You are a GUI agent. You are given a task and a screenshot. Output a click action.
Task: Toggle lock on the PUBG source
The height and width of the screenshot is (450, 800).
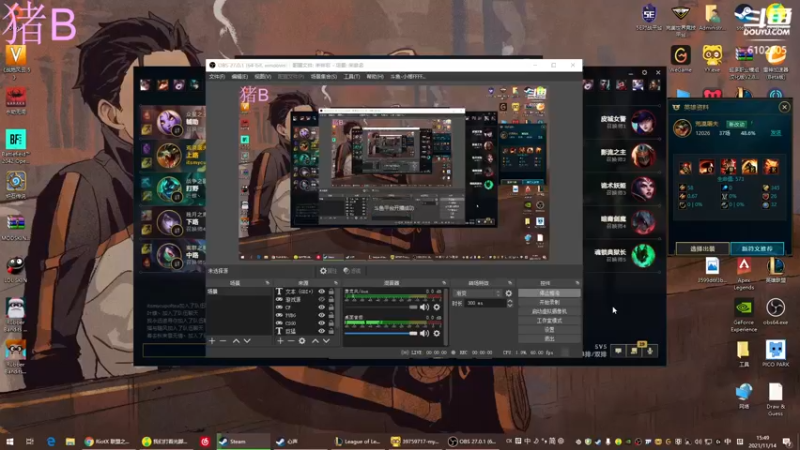point(331,315)
